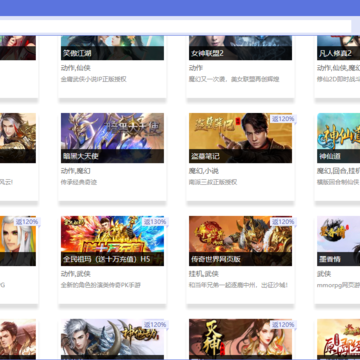Click the 返120% badge on 传奇世界网页版
Screen dimensions: 360x360
(283, 222)
